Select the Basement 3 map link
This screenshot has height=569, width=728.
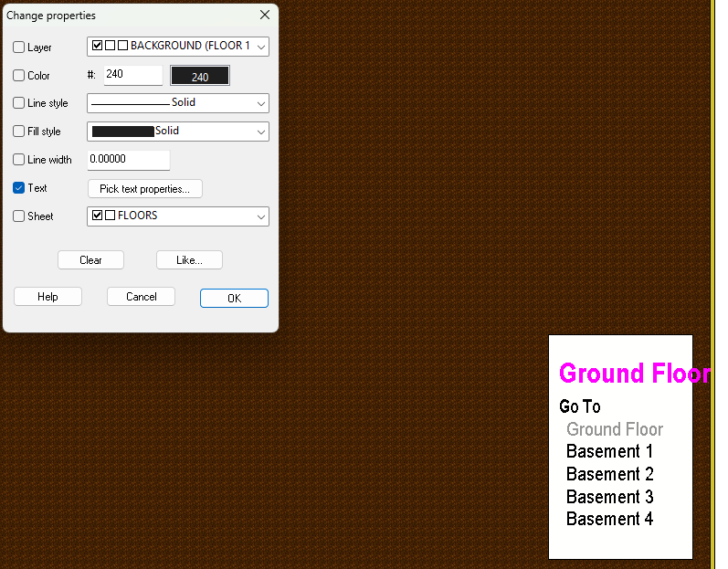(609, 497)
